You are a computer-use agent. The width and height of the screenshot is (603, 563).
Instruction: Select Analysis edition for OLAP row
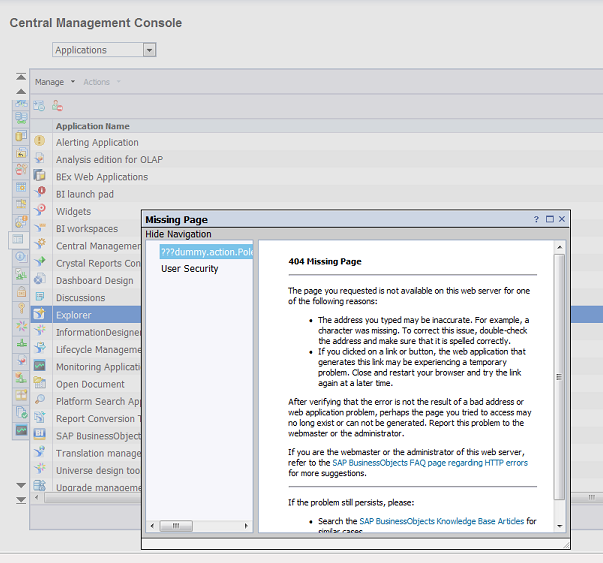pos(316,159)
